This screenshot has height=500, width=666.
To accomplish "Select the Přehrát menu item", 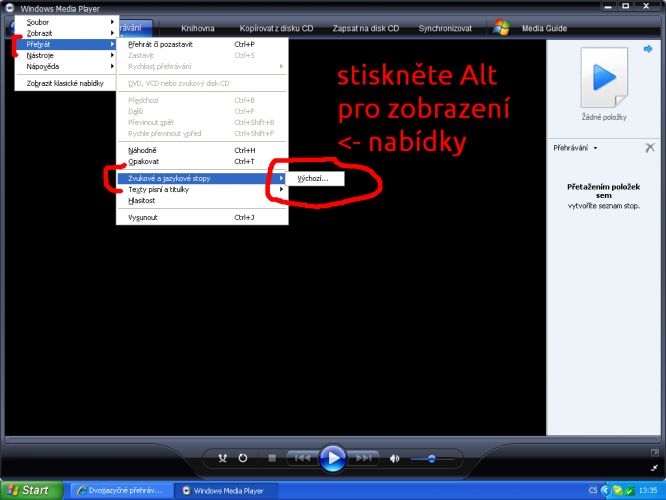I will [x=65, y=44].
